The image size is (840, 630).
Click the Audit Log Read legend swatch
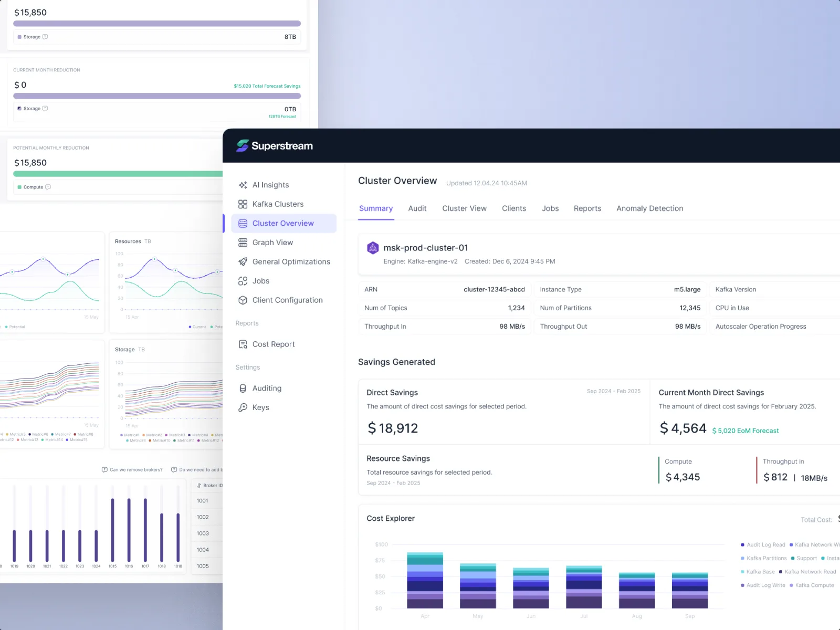tap(742, 545)
